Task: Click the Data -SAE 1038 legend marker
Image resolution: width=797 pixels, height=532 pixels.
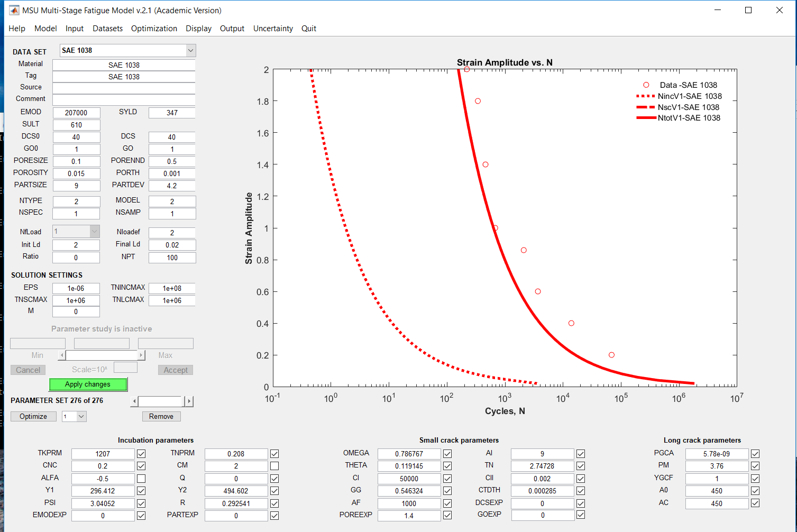Action: (646, 85)
